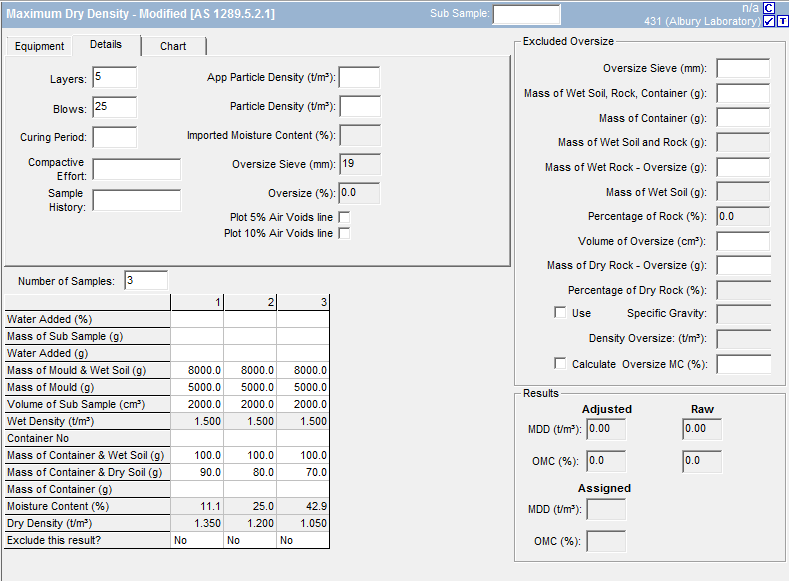Switch to the Equipment tab
The image size is (789, 581).
click(40, 46)
